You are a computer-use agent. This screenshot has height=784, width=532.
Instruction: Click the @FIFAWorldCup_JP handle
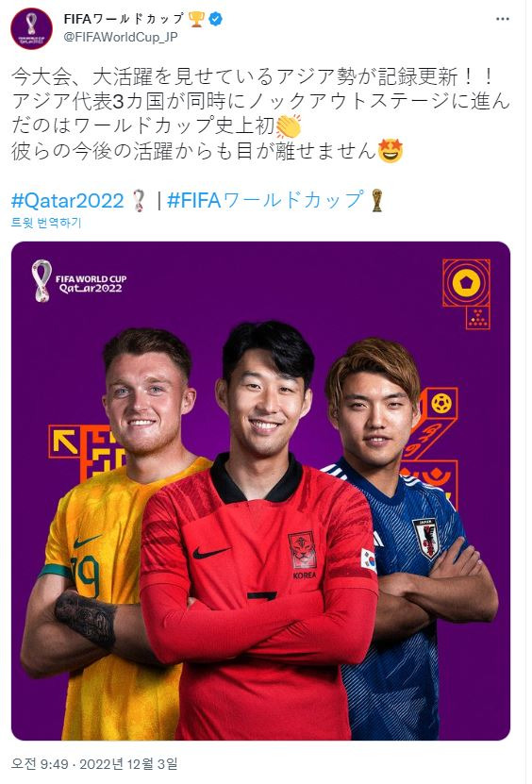point(121,37)
